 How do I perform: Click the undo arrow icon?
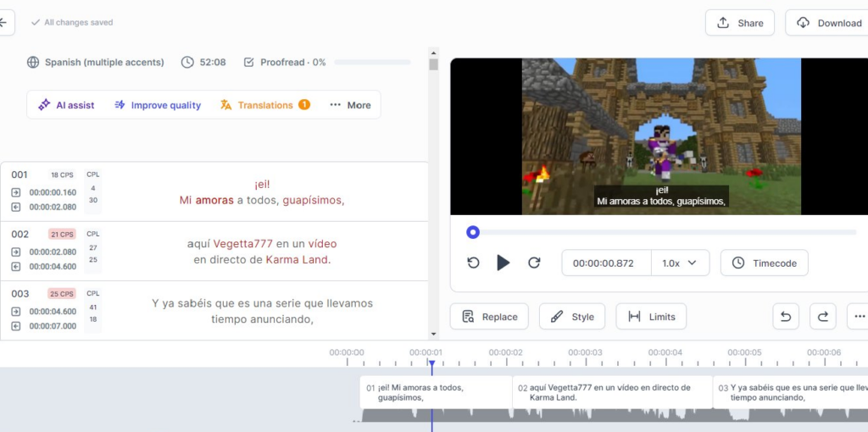click(x=786, y=317)
